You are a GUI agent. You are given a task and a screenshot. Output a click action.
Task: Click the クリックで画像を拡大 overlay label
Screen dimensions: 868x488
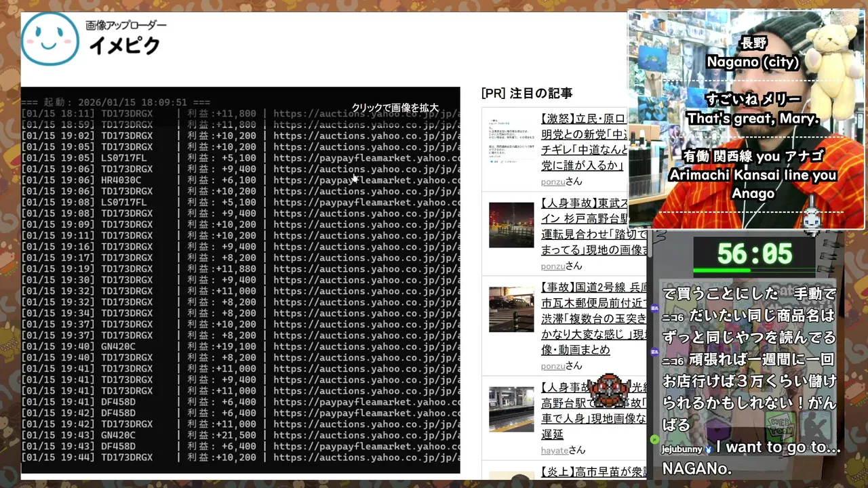(x=395, y=108)
